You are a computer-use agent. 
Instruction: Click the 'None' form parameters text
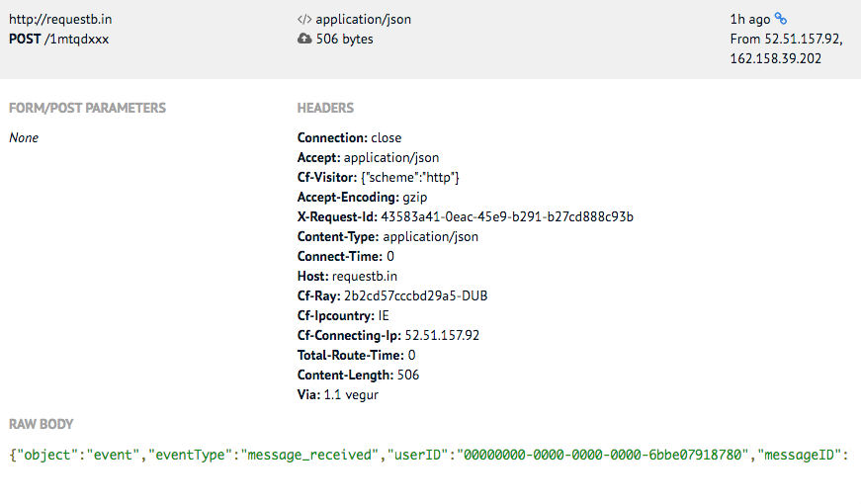tap(24, 137)
